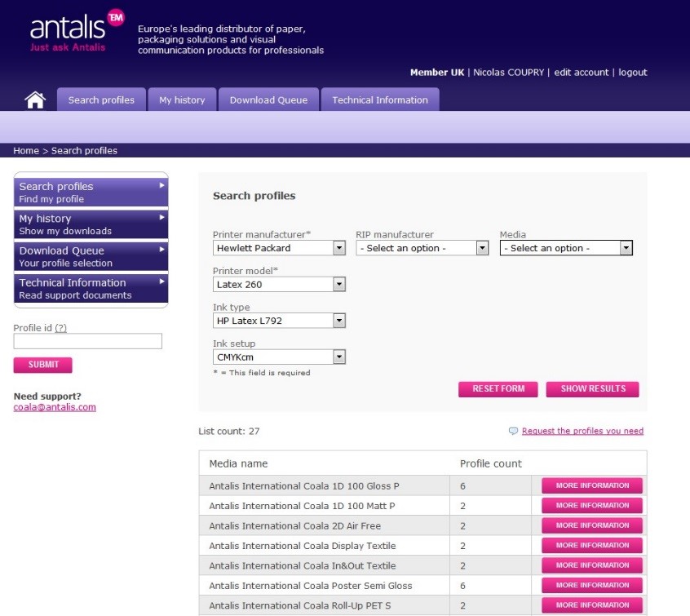This screenshot has height=616, width=690.
Task: Click the Media name column header
Action: pos(238,463)
